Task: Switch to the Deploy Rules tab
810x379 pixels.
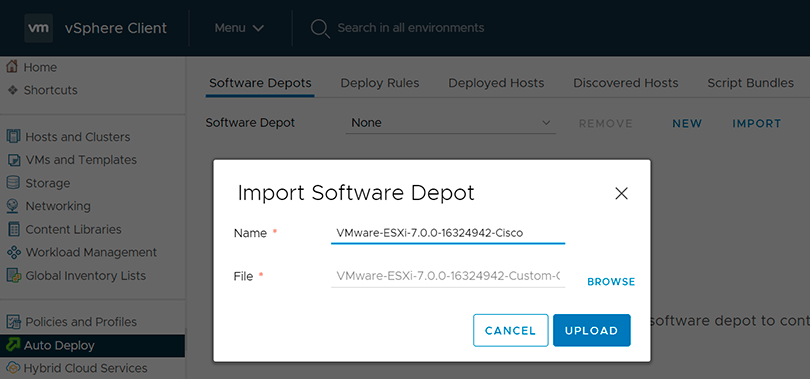Action: click(x=380, y=83)
